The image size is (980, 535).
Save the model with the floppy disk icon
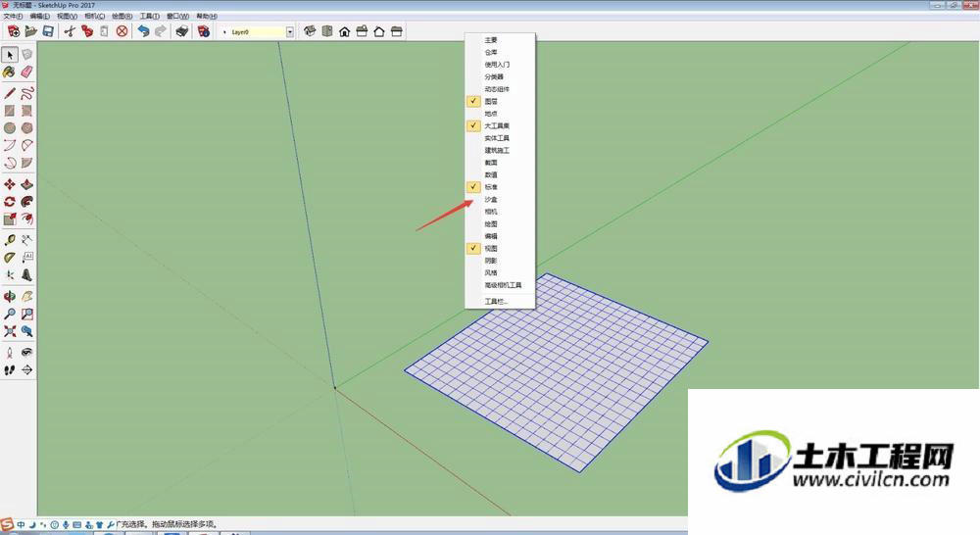tap(48, 31)
